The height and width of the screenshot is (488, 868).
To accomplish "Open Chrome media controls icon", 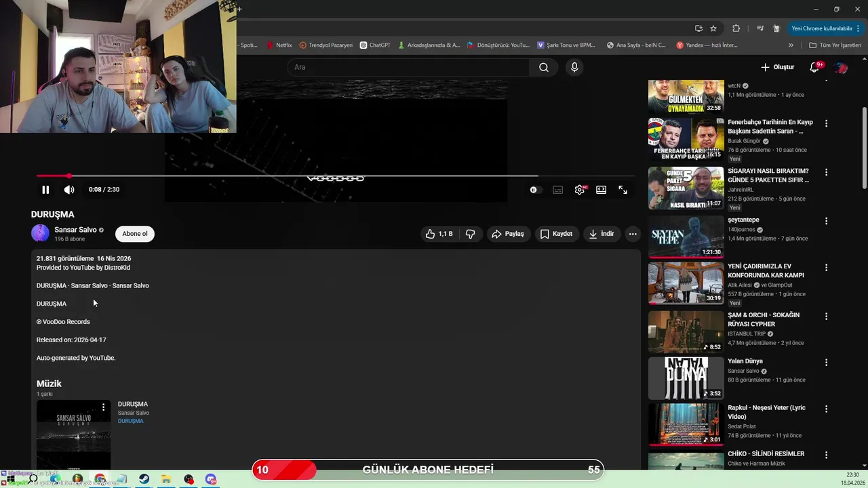I will pos(759,28).
